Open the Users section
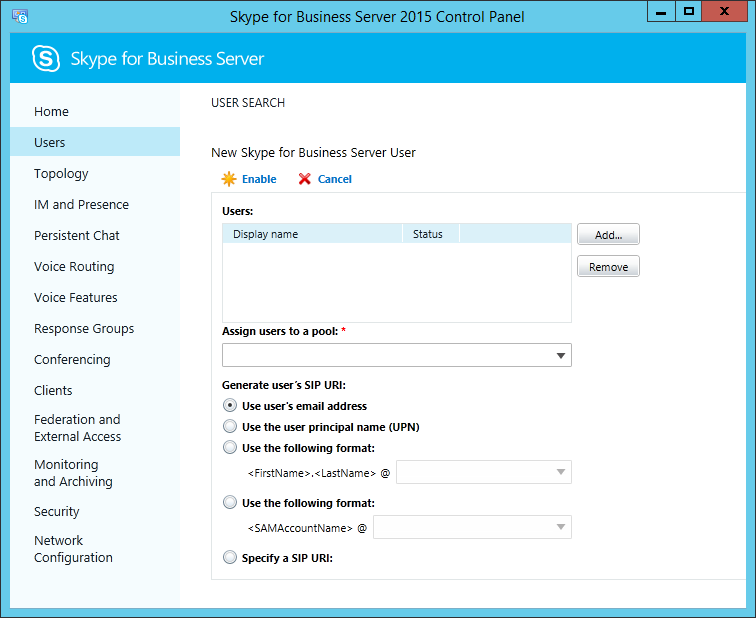756x618 pixels. pos(95,142)
